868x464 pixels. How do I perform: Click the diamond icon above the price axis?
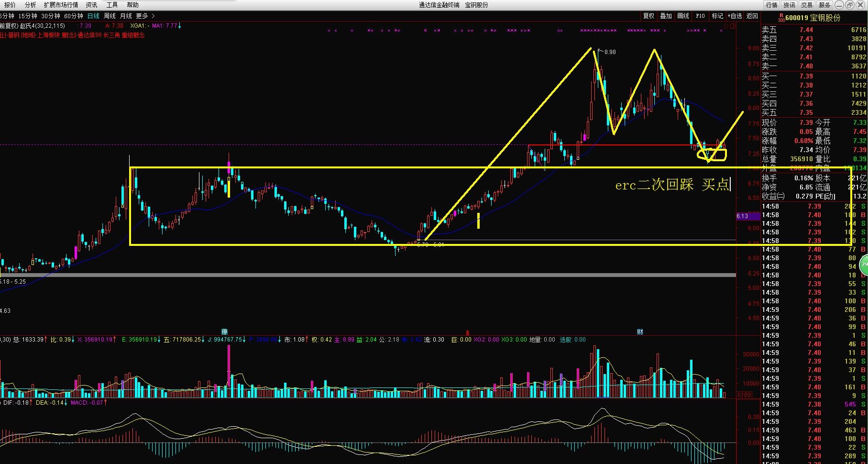[726, 25]
